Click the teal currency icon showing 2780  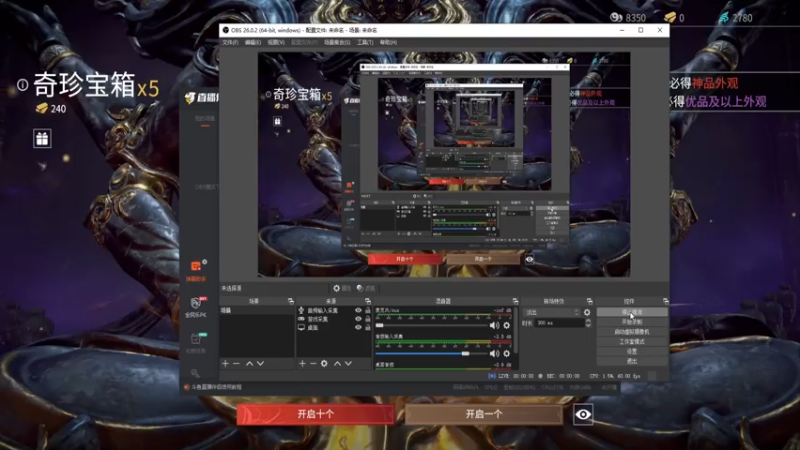(x=724, y=17)
